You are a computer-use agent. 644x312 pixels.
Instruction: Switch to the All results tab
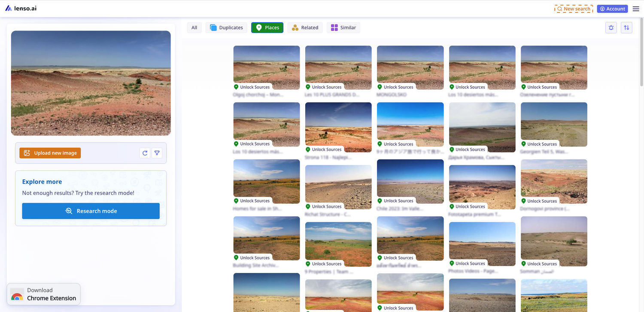point(194,27)
